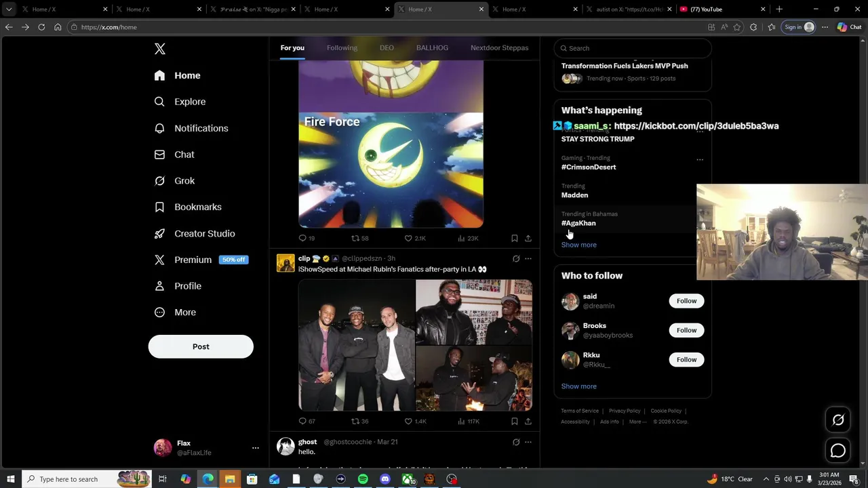Expand the More menu in the sidebar
Screen dimensions: 868x488
click(176, 312)
